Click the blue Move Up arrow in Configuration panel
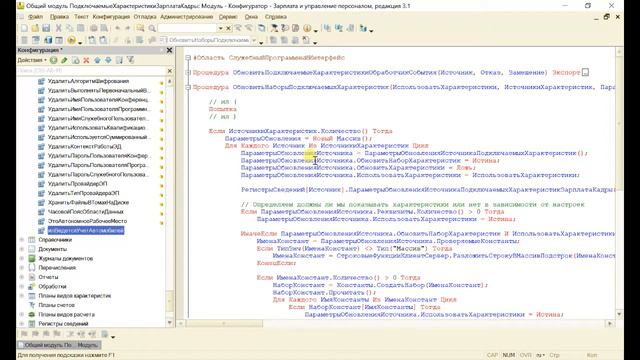This screenshot has height=360, width=640. pos(97,60)
